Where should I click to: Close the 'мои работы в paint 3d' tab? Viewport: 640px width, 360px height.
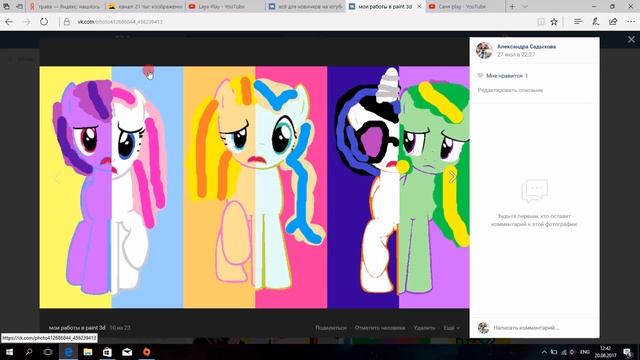[x=419, y=7]
